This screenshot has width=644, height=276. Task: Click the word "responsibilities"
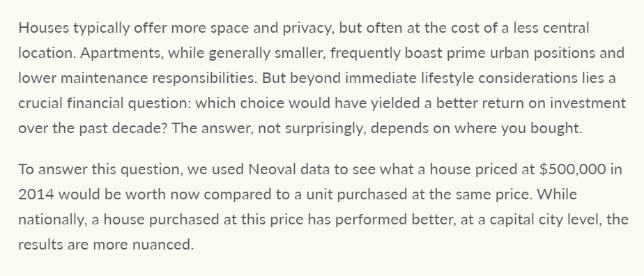[x=204, y=79]
